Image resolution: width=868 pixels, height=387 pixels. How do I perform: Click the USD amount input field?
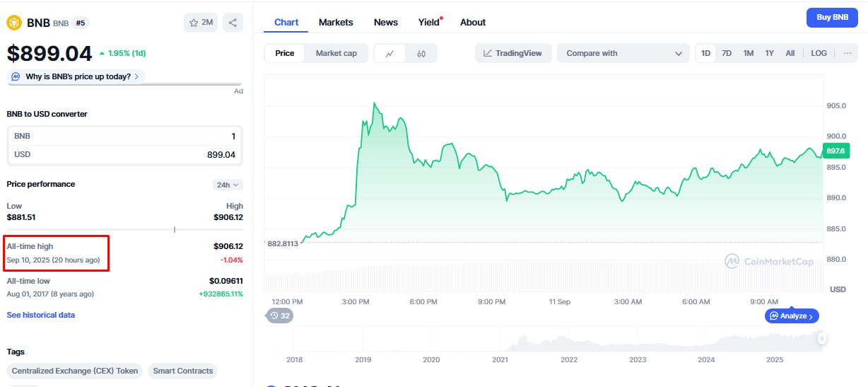coord(125,154)
